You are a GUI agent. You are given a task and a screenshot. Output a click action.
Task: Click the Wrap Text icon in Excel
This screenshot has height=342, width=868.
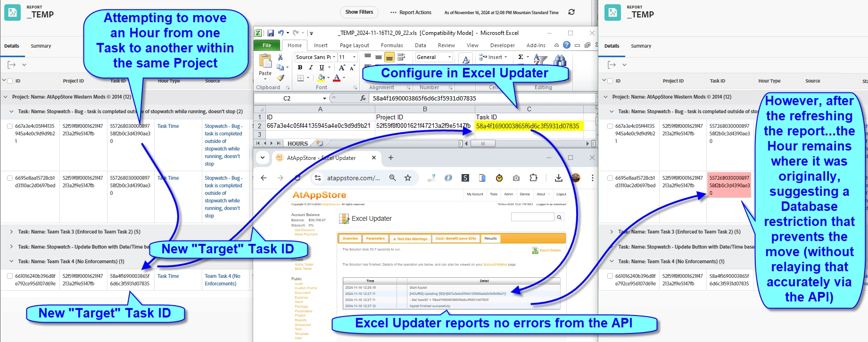pos(401,57)
